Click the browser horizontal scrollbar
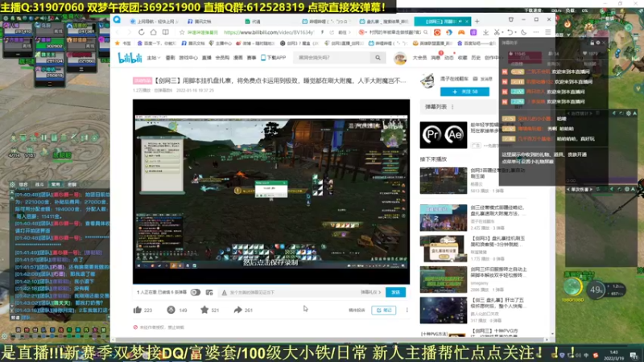 click(328, 339)
